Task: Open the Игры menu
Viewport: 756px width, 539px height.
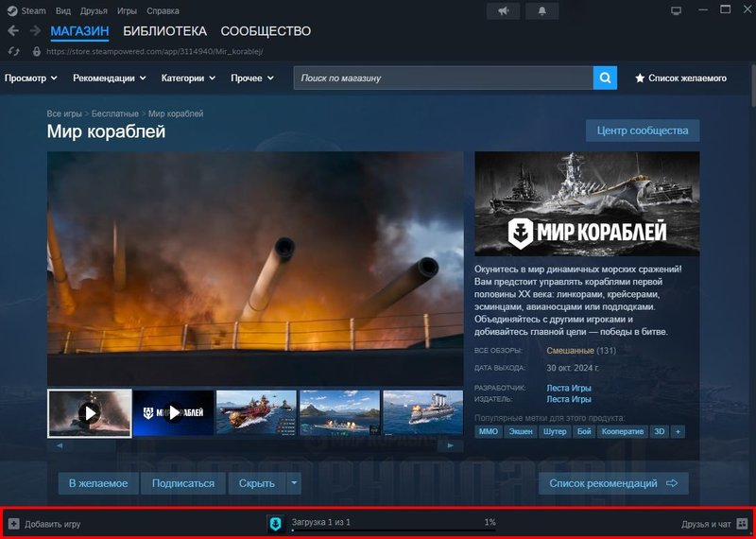Action: (x=127, y=10)
